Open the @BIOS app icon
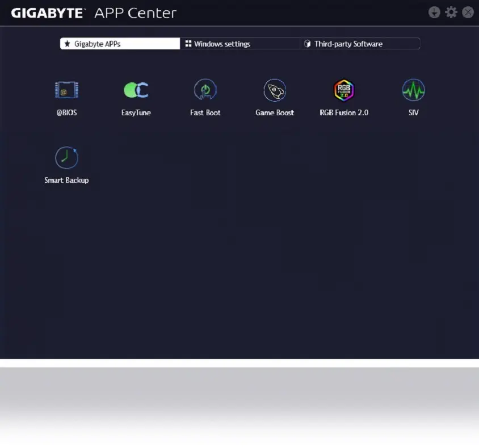 [x=66, y=90]
